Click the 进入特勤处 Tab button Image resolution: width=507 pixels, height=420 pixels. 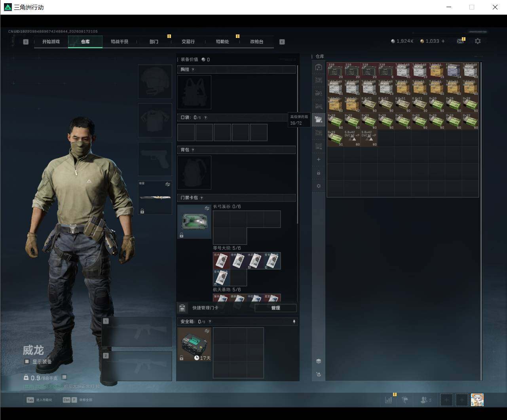tap(40, 400)
